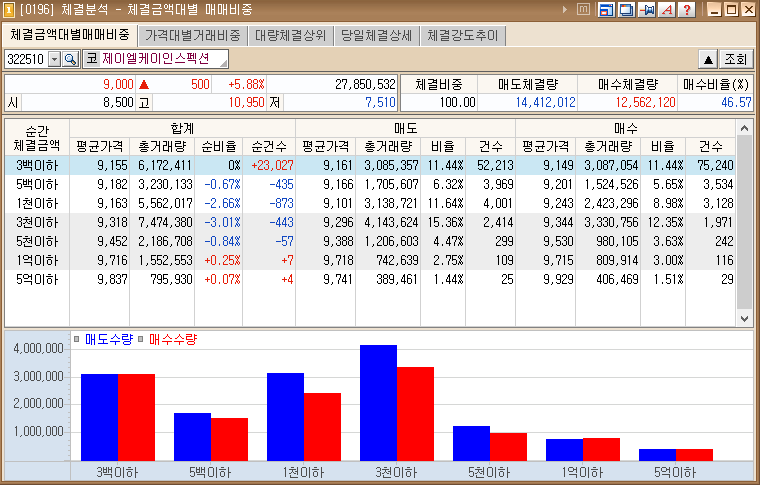Click the stock code field 322510
Image resolution: width=760 pixels, height=485 pixels.
pos(27,59)
